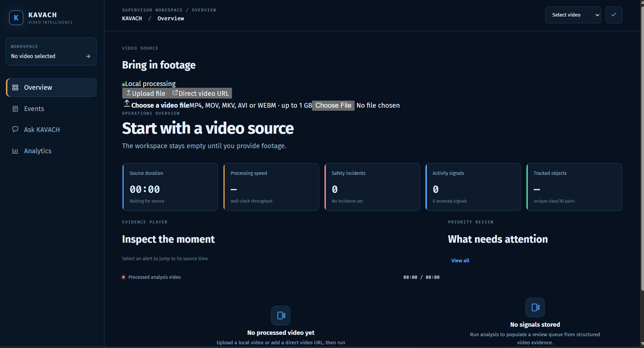The width and height of the screenshot is (644, 348).
Task: Click the Overview breadcrumb
Action: click(x=171, y=19)
